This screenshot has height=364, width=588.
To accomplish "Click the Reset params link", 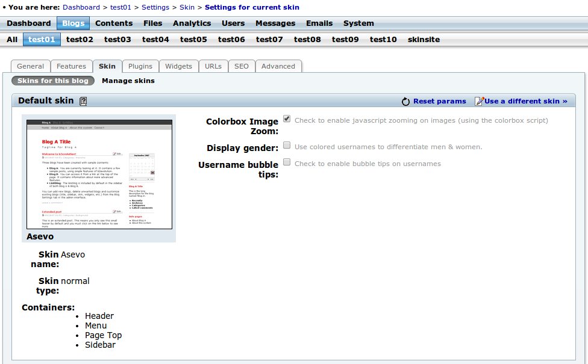I will [440, 101].
